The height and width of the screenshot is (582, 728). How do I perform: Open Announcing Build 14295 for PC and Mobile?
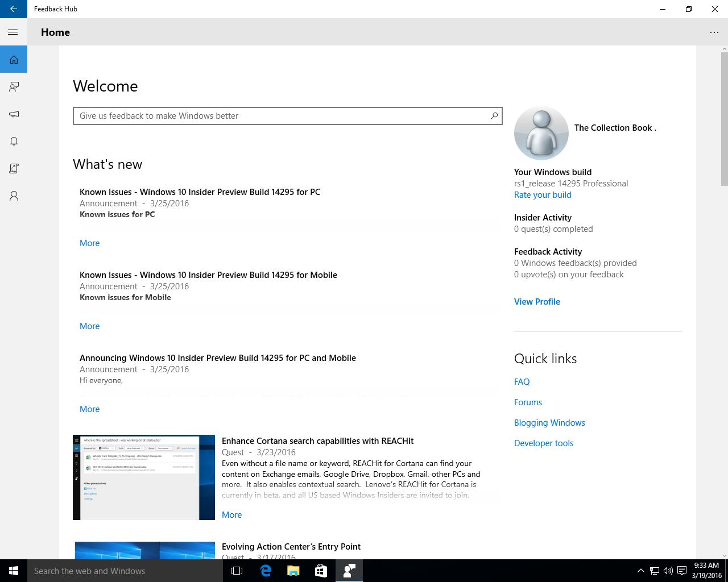pyautogui.click(x=218, y=358)
